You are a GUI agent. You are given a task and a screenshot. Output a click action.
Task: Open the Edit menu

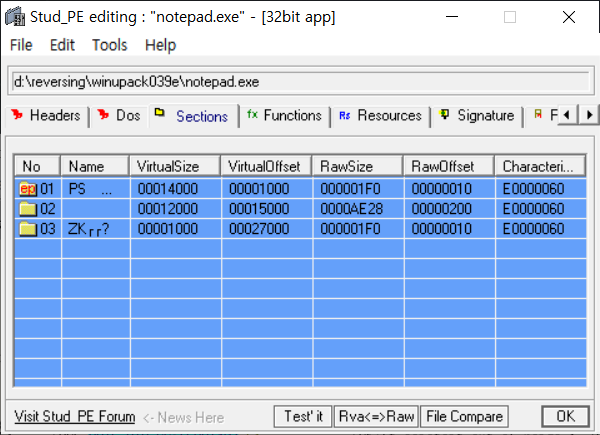tap(62, 45)
